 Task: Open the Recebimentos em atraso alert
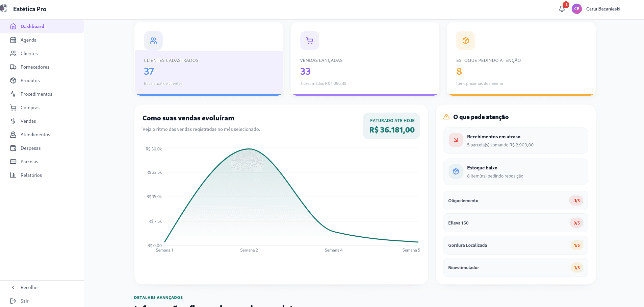click(515, 141)
